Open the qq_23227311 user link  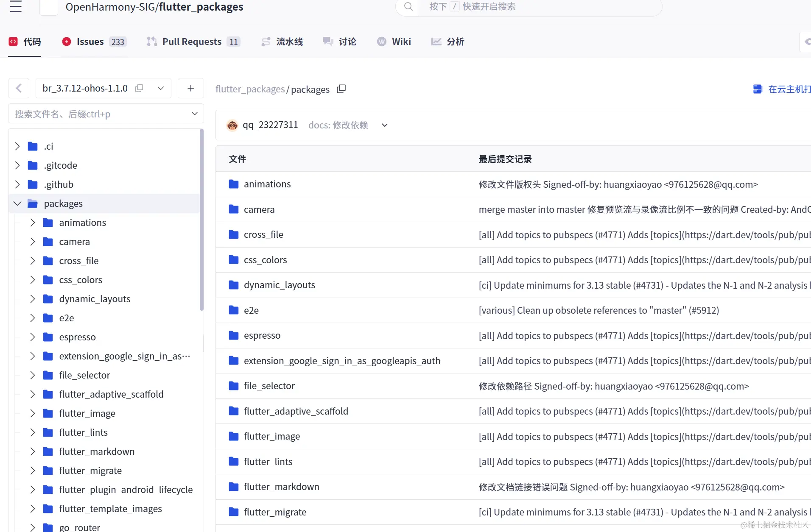pos(270,125)
